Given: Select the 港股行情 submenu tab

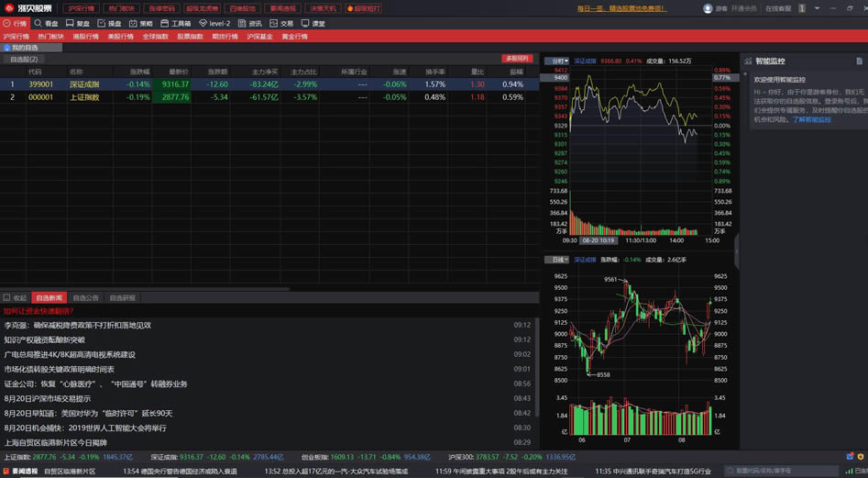Looking at the screenshot, I should click(x=86, y=37).
